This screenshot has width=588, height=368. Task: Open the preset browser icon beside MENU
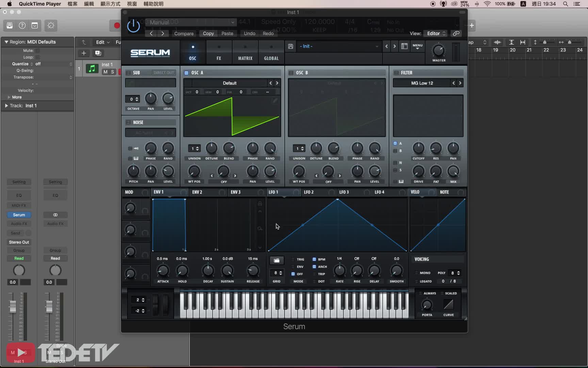(404, 46)
